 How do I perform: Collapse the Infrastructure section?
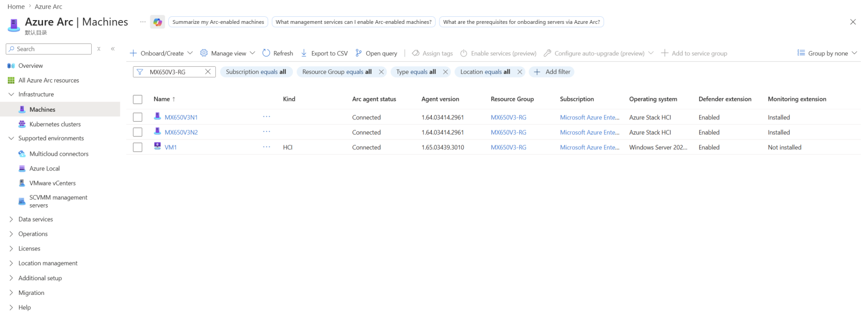11,94
